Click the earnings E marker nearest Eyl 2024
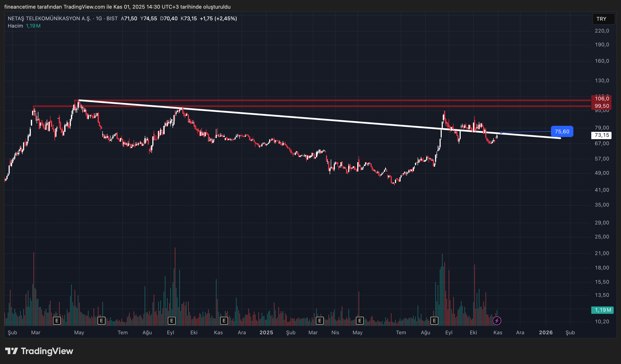The width and height of the screenshot is (621, 364). pos(172,321)
